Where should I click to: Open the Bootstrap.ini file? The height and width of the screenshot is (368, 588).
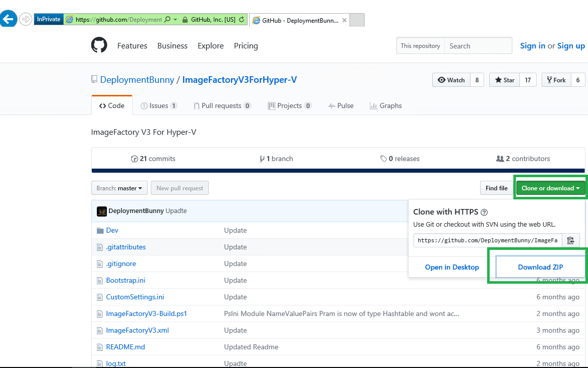[126, 280]
